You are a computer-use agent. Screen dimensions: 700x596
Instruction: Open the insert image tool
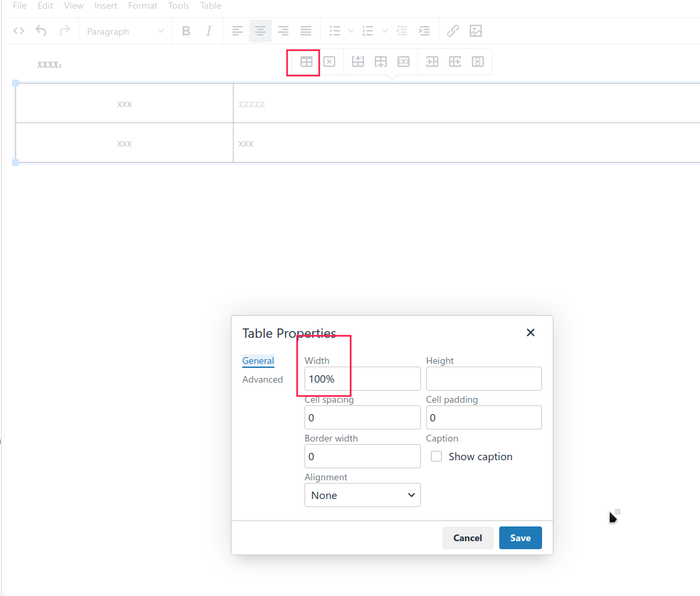click(x=476, y=31)
